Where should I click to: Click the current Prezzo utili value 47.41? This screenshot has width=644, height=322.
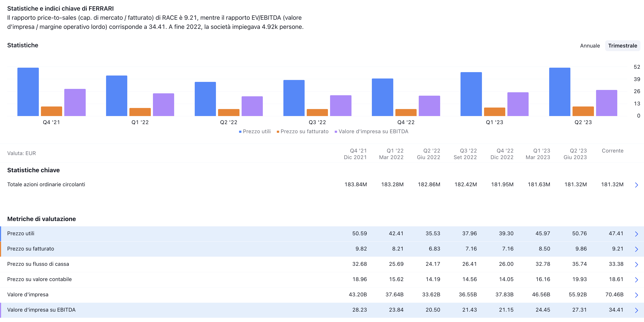coord(616,233)
